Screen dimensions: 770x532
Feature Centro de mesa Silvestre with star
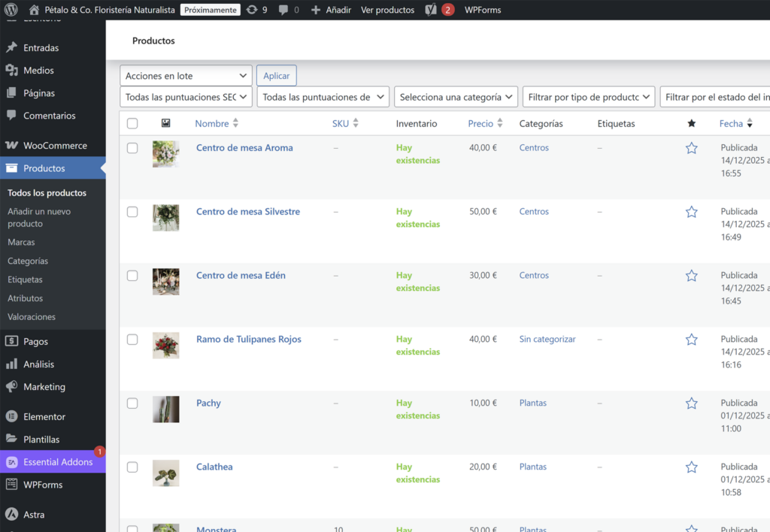[692, 212]
